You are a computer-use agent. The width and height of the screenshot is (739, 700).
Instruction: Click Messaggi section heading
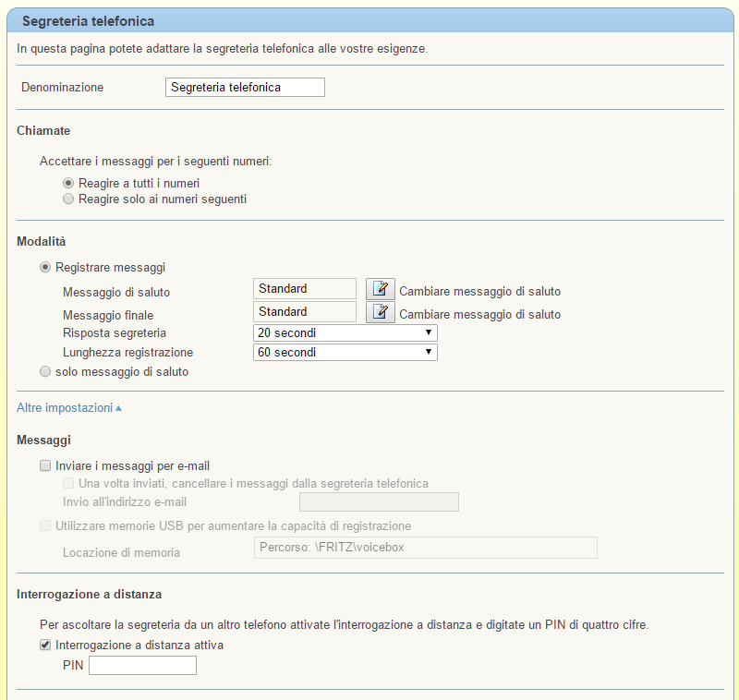[43, 440]
